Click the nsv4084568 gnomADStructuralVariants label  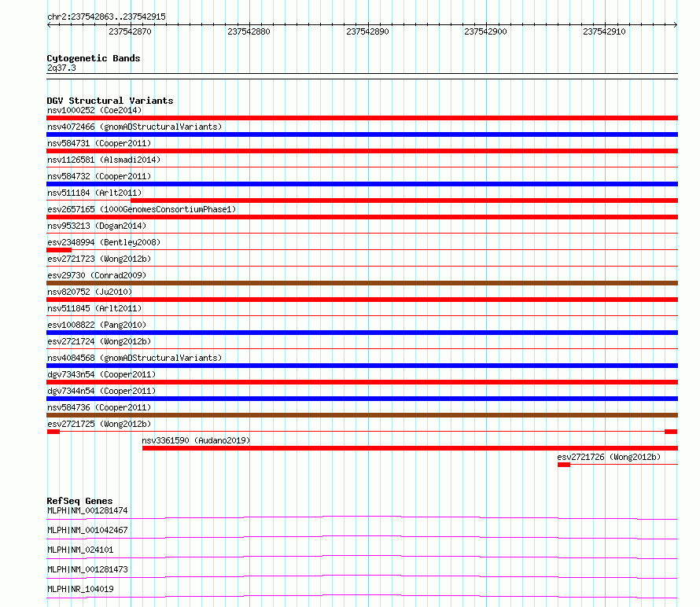click(134, 358)
